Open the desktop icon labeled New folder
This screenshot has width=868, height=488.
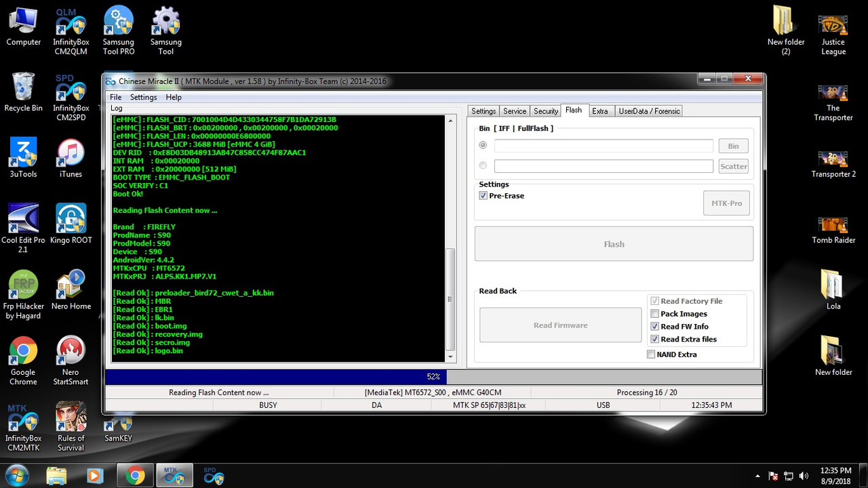coord(833,356)
